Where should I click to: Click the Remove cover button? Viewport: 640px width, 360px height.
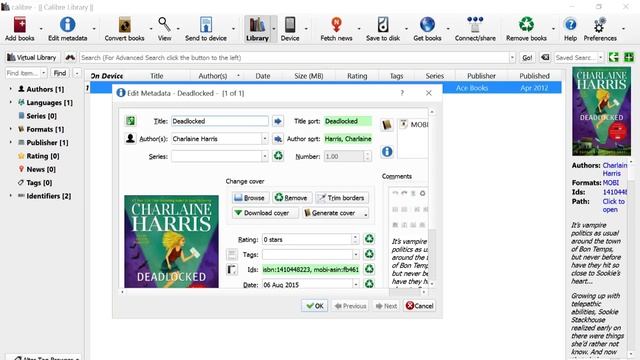[x=292, y=198]
